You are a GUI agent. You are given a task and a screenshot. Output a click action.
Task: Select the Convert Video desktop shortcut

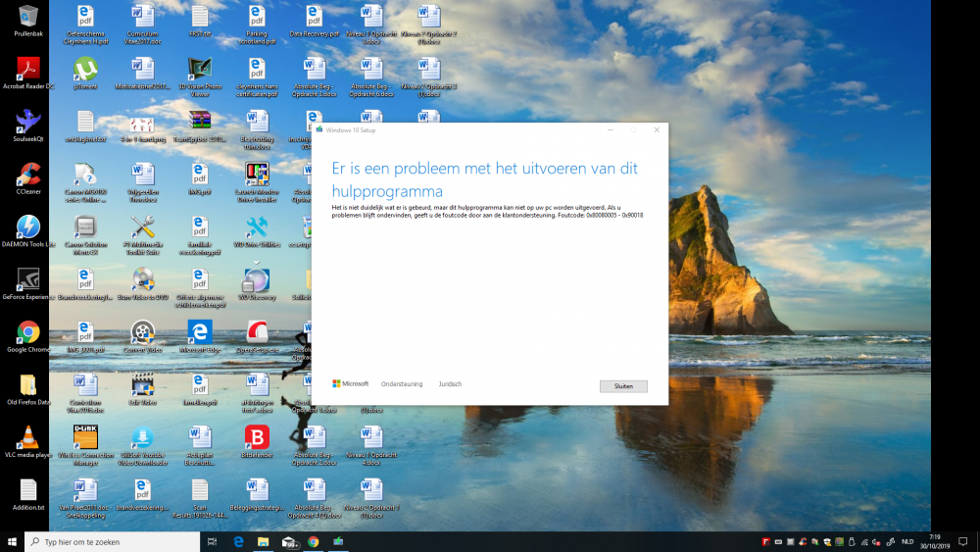tap(142, 336)
